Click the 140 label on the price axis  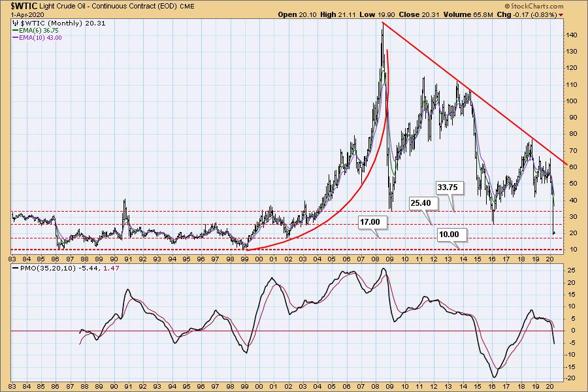coord(571,35)
